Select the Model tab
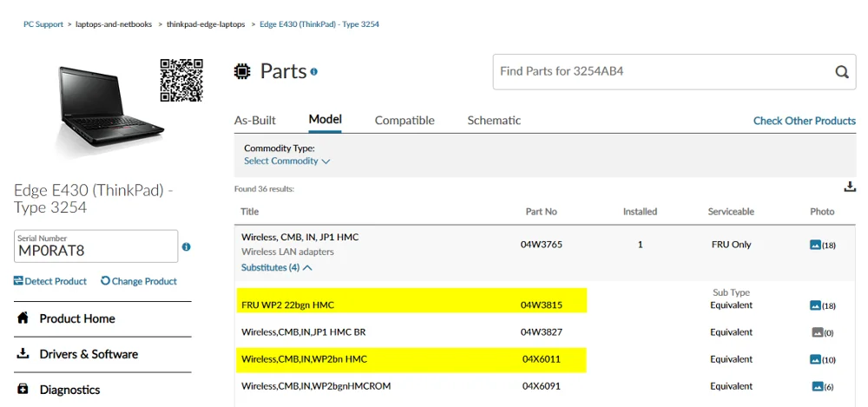868x407 pixels. click(x=325, y=119)
